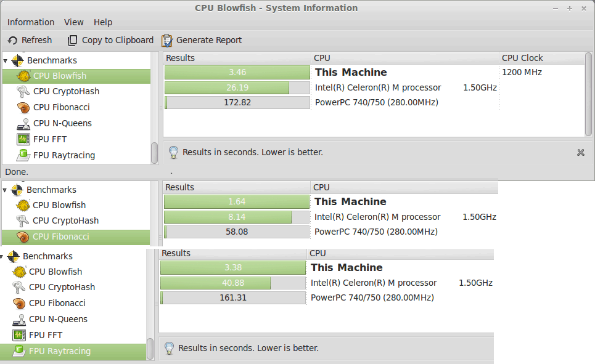Sort by the CPU Clock column header

click(541, 58)
